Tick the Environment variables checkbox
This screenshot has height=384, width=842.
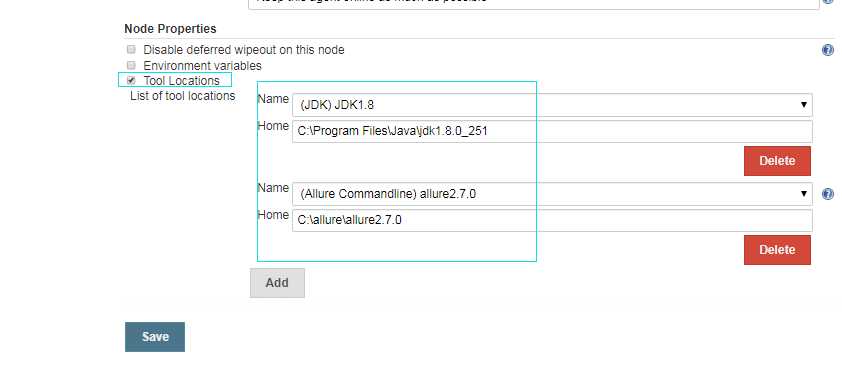tap(131, 66)
